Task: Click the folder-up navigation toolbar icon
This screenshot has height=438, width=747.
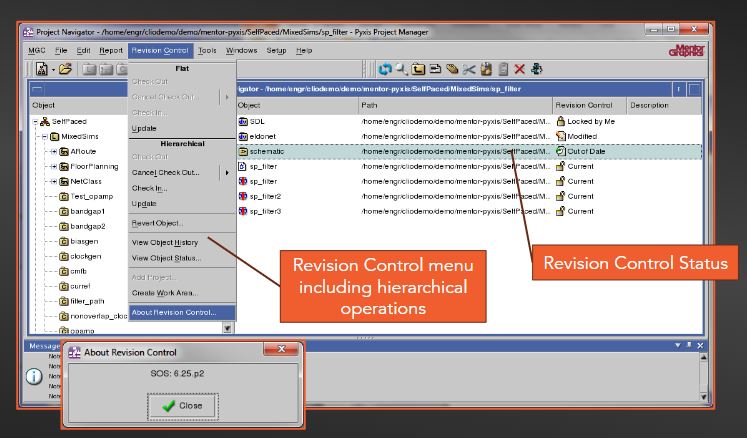Action: click(418, 69)
